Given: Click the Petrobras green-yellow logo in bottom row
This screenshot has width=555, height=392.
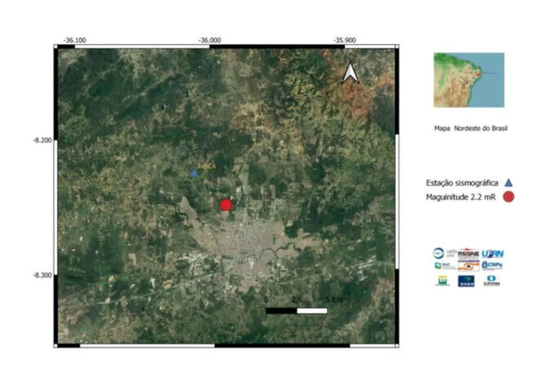Looking at the screenshot, I should click(x=443, y=280).
